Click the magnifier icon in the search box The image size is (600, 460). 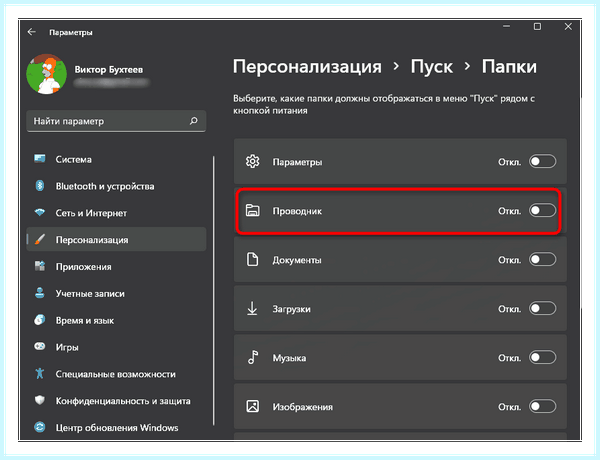tap(194, 121)
